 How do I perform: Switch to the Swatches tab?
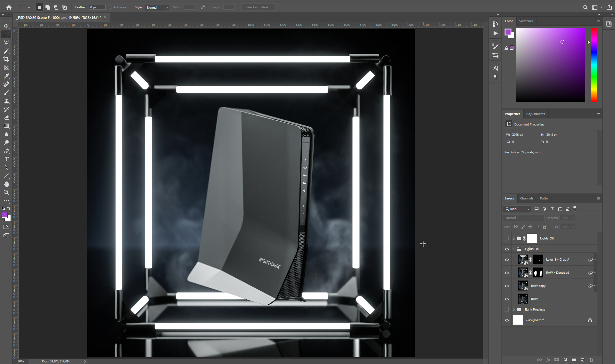[526, 21]
